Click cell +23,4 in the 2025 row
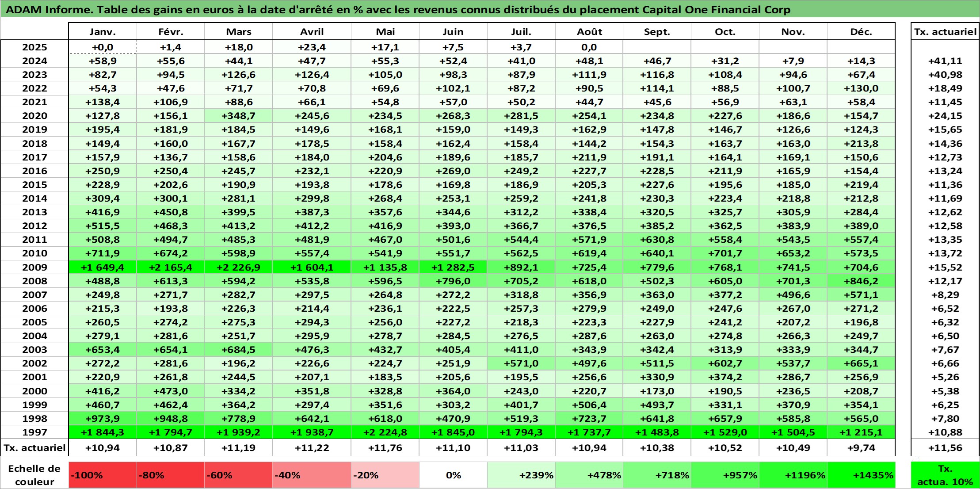This screenshot has width=980, height=489. coord(312,47)
